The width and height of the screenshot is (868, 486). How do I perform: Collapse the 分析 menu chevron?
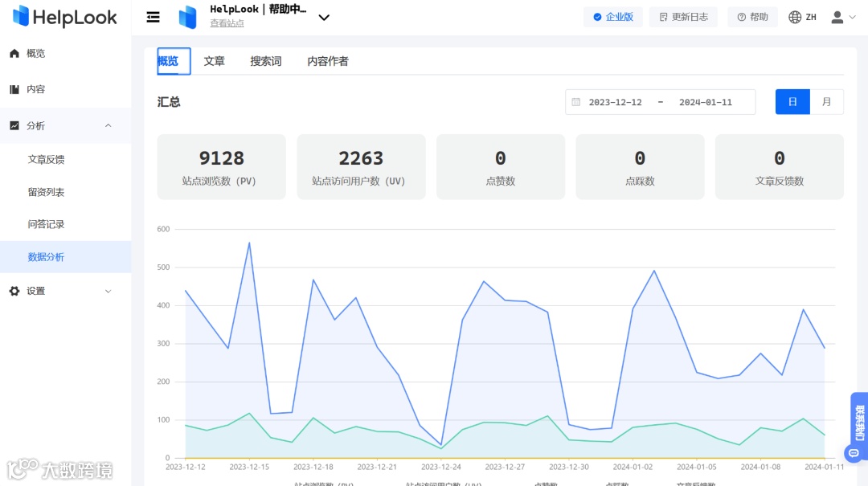tap(108, 125)
